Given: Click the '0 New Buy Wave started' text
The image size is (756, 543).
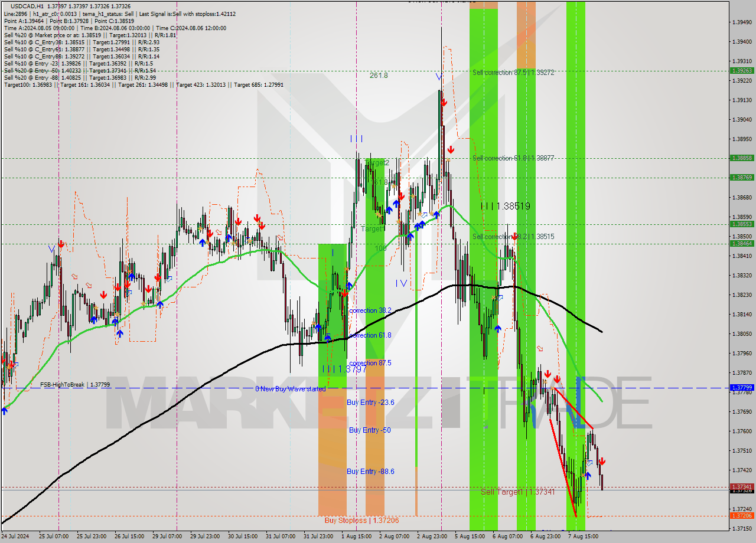Looking at the screenshot, I should click(291, 389).
